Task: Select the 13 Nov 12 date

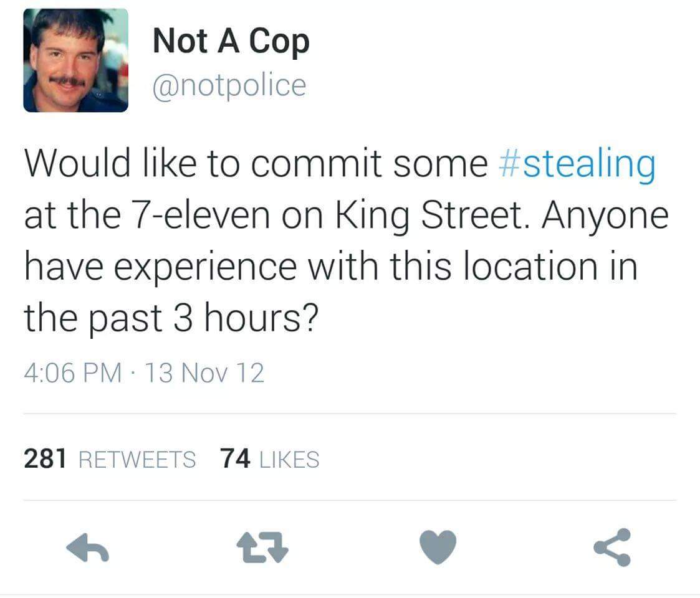Action: 204,373
